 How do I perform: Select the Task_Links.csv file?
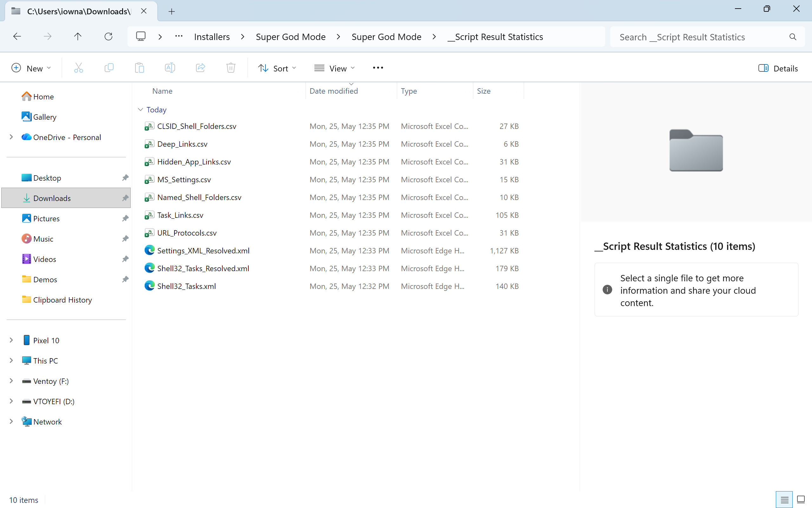(x=180, y=215)
